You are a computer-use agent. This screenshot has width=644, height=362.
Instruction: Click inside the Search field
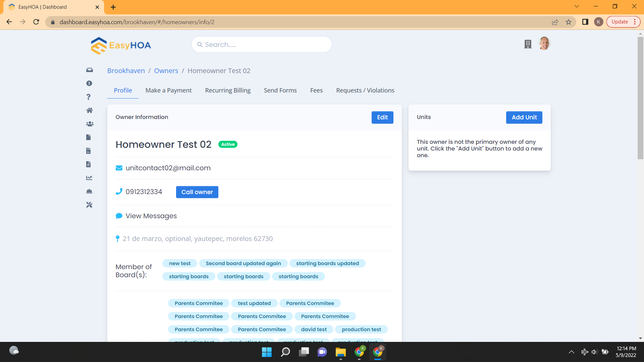pos(261,44)
